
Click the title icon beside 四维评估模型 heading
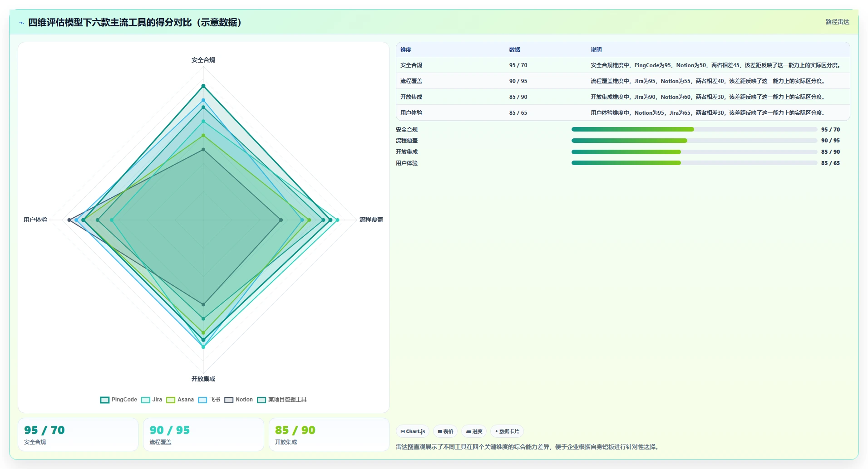click(21, 23)
